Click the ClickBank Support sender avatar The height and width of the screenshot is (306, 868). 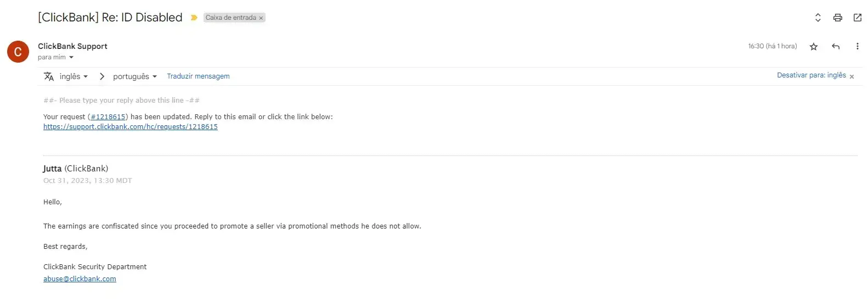click(18, 52)
